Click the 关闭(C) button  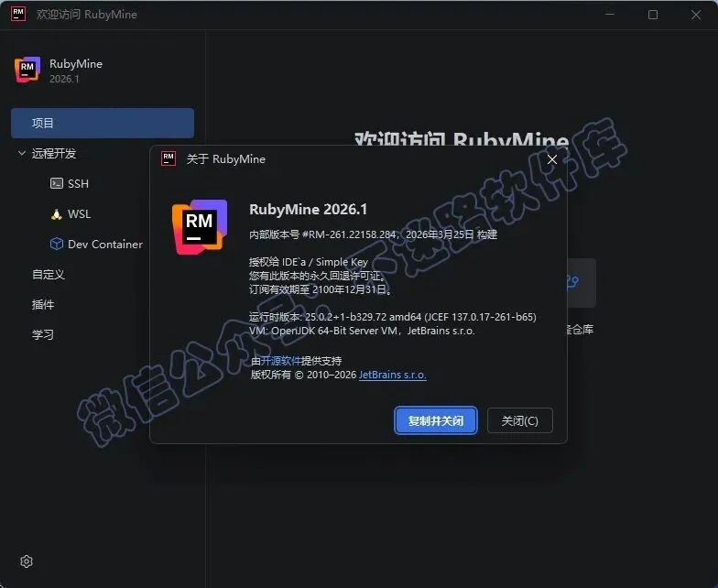(x=520, y=420)
